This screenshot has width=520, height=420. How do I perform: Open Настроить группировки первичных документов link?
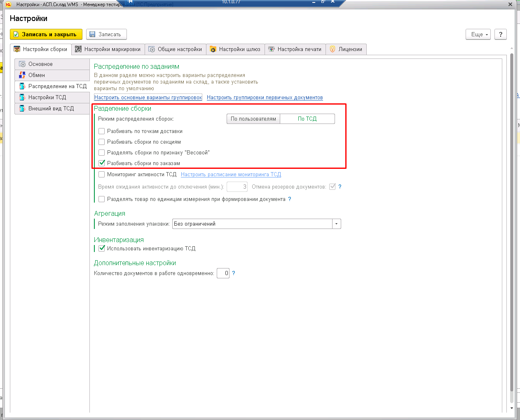[x=265, y=98]
